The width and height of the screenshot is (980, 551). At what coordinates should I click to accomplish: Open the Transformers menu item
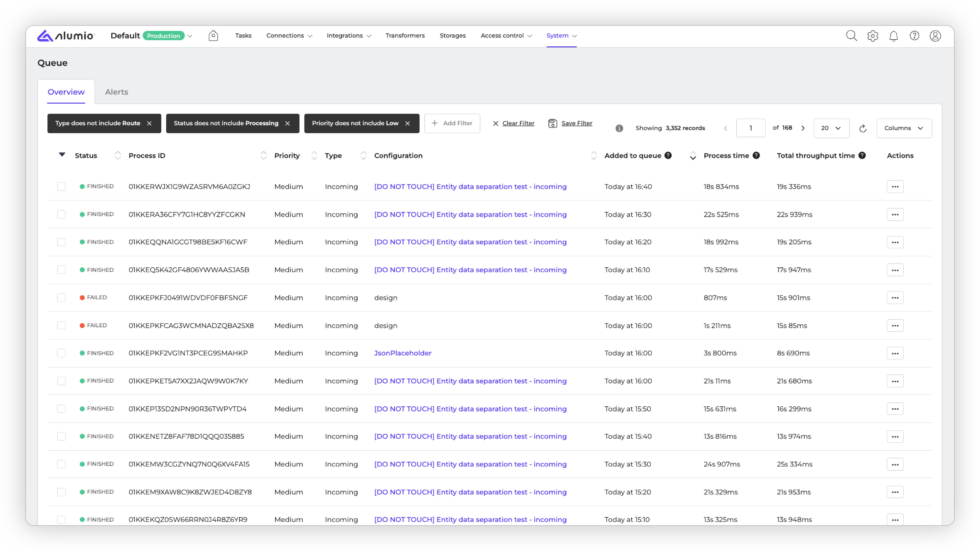click(x=405, y=36)
